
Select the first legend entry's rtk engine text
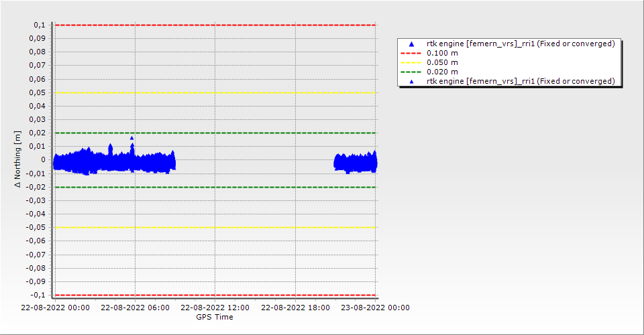pyautogui.click(x=520, y=44)
